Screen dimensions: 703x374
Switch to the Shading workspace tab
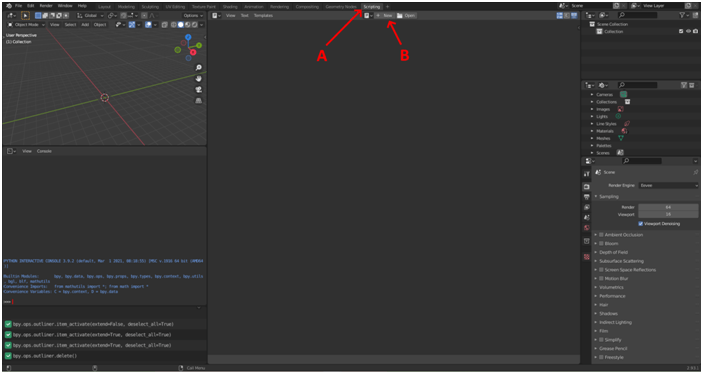click(230, 7)
